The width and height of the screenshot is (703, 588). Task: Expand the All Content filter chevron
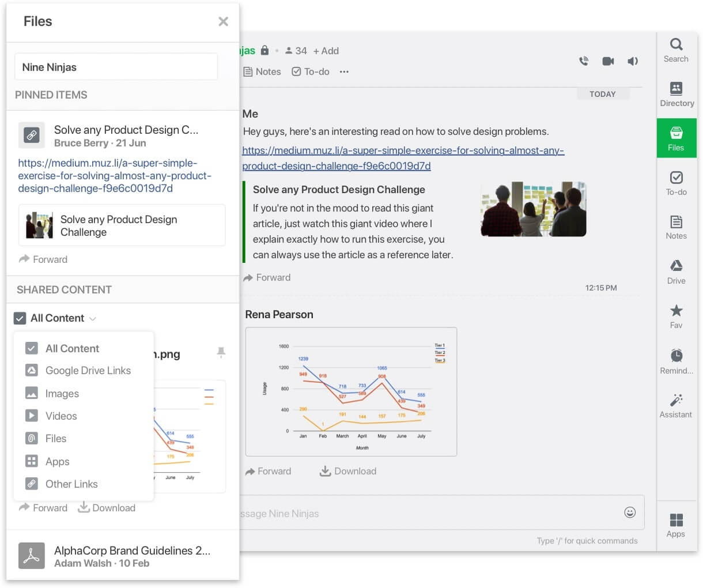[93, 319]
